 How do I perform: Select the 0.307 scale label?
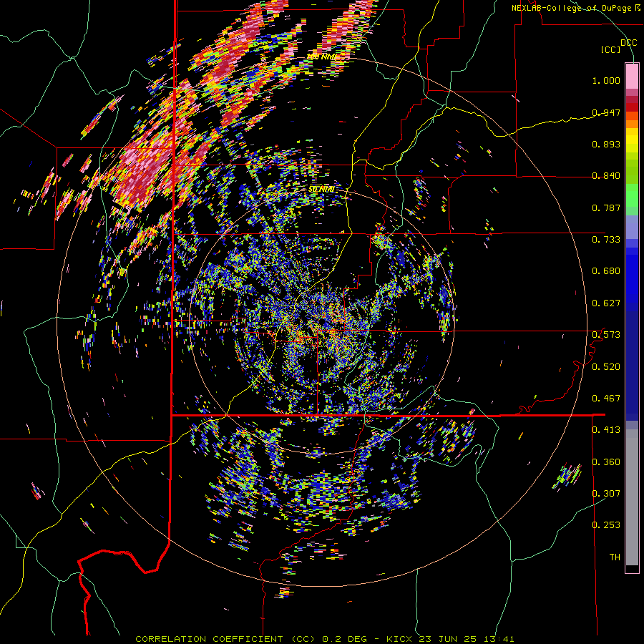(606, 494)
